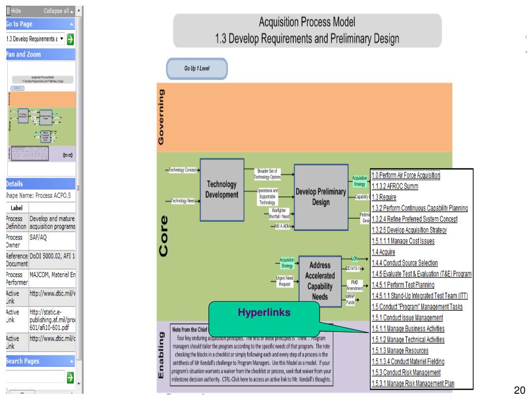Open 1.5.1.3.4 Conduct Materiel Fielding link
Image resolution: width=532 pixels, height=399 pixels.
point(408,362)
